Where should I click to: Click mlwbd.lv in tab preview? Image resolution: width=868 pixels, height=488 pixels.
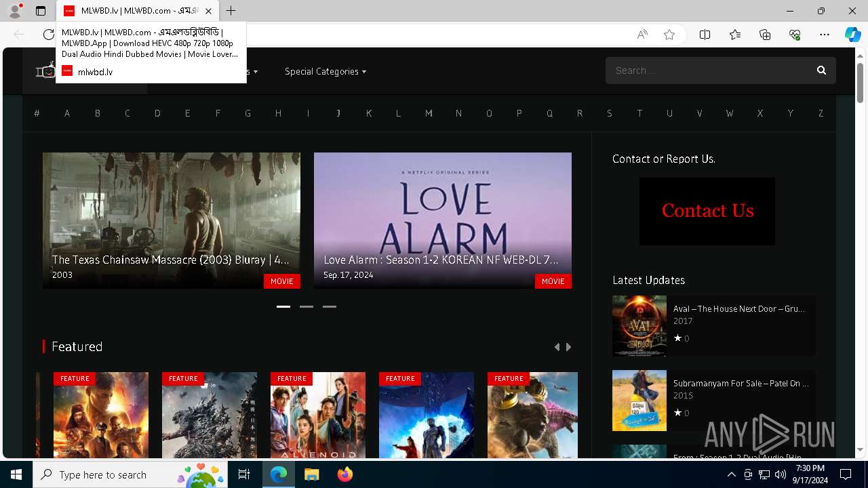pyautogui.click(x=95, y=72)
